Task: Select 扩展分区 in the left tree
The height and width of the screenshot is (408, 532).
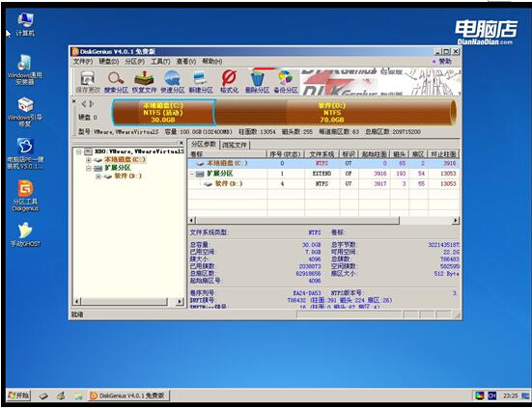Action: (118, 168)
